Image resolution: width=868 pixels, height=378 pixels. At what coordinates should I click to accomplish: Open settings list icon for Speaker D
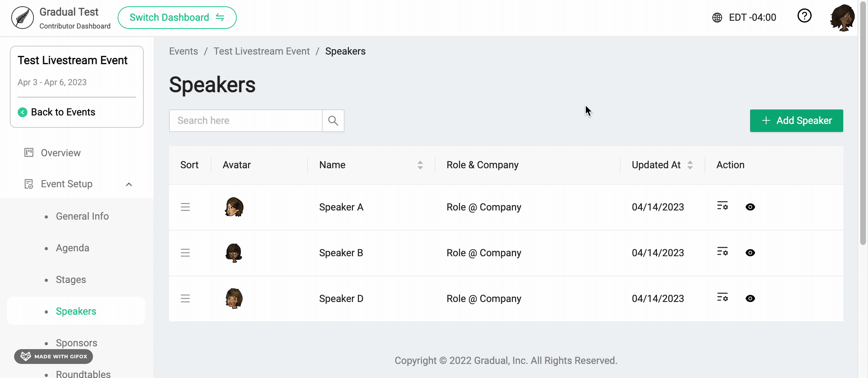click(722, 298)
